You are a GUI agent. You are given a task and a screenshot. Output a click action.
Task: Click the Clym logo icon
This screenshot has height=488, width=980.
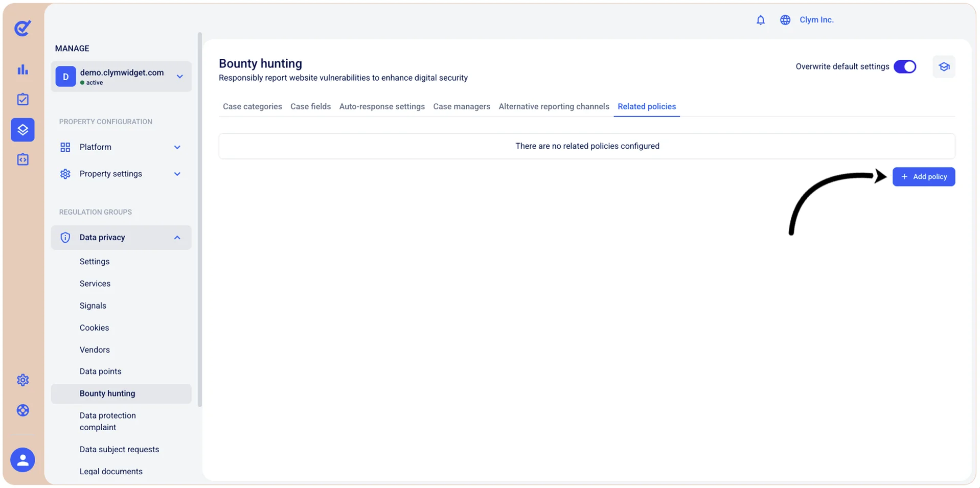pos(22,28)
